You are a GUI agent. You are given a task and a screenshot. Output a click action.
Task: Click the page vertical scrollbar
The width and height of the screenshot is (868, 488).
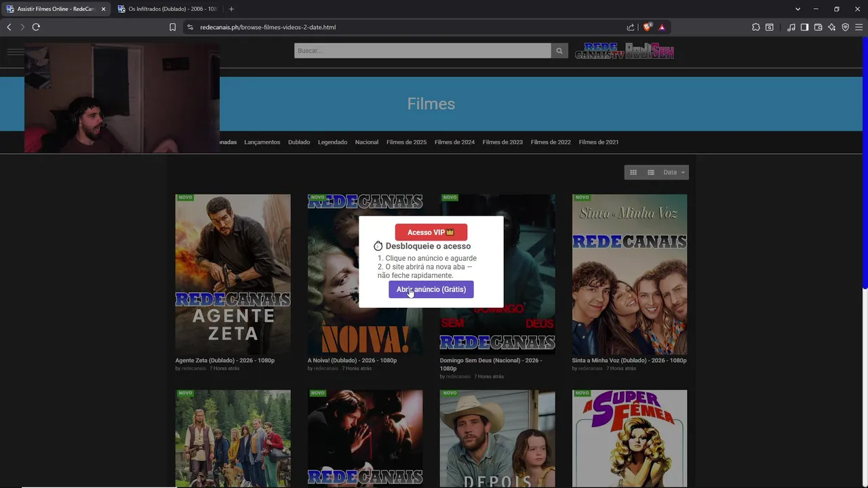(x=865, y=163)
